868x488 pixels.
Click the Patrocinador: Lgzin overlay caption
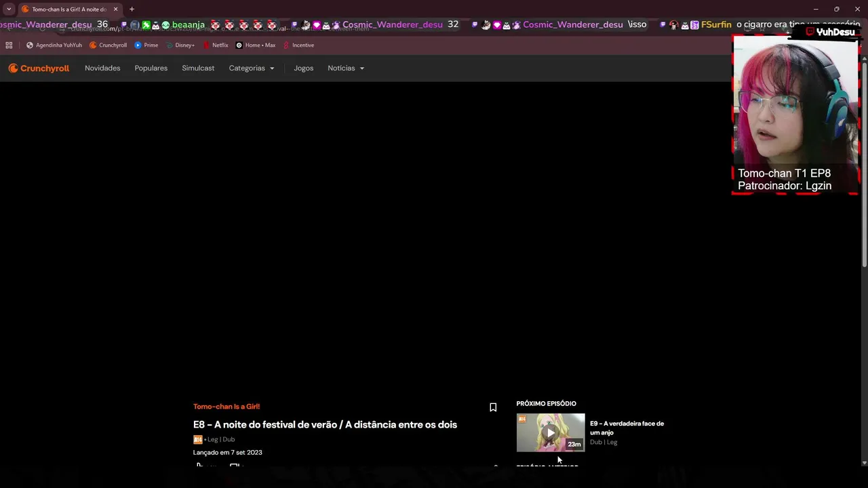785,186
